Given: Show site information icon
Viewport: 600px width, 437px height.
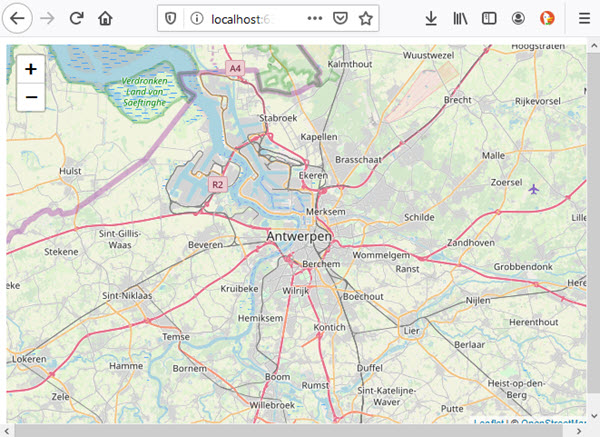Looking at the screenshot, I should [x=197, y=18].
